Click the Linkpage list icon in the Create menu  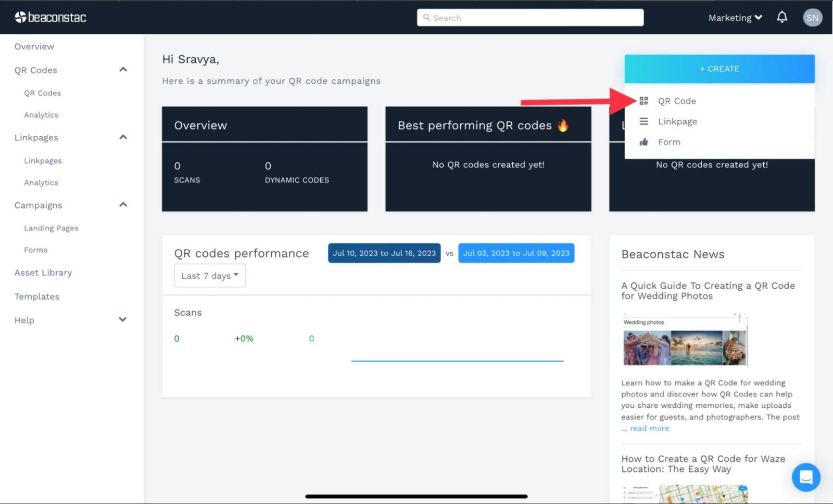coord(644,121)
